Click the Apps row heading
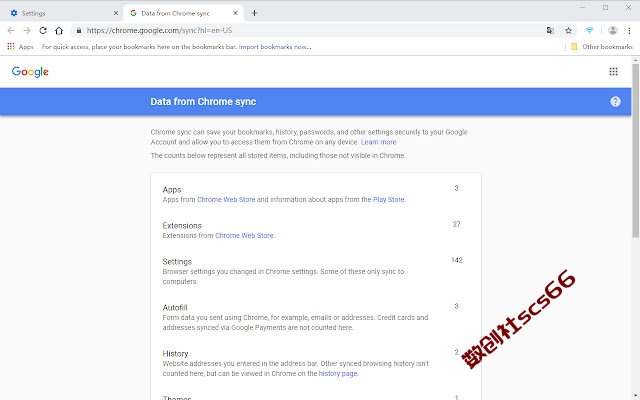 [x=172, y=190]
